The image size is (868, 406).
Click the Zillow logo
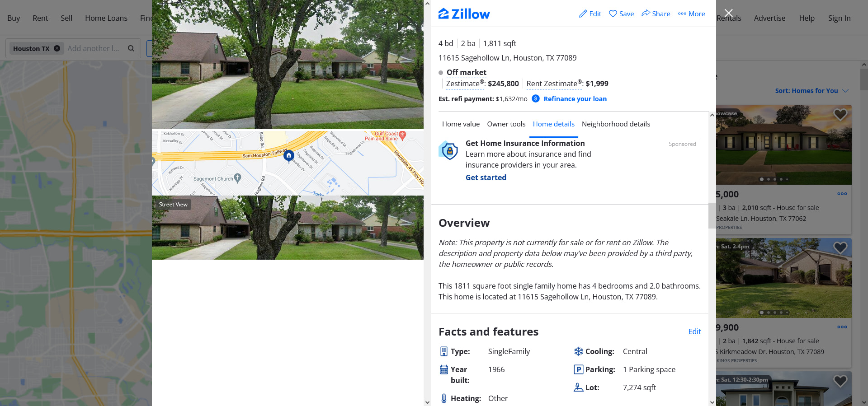click(x=464, y=14)
